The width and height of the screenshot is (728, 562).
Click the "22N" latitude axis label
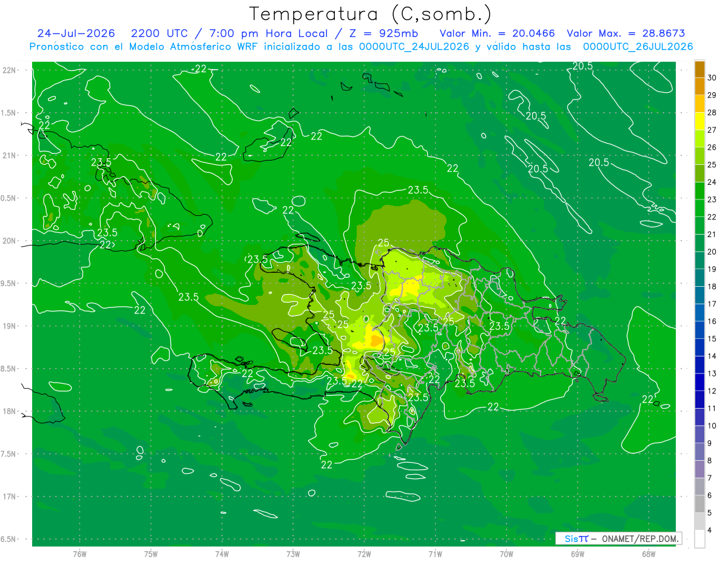[x=10, y=70]
